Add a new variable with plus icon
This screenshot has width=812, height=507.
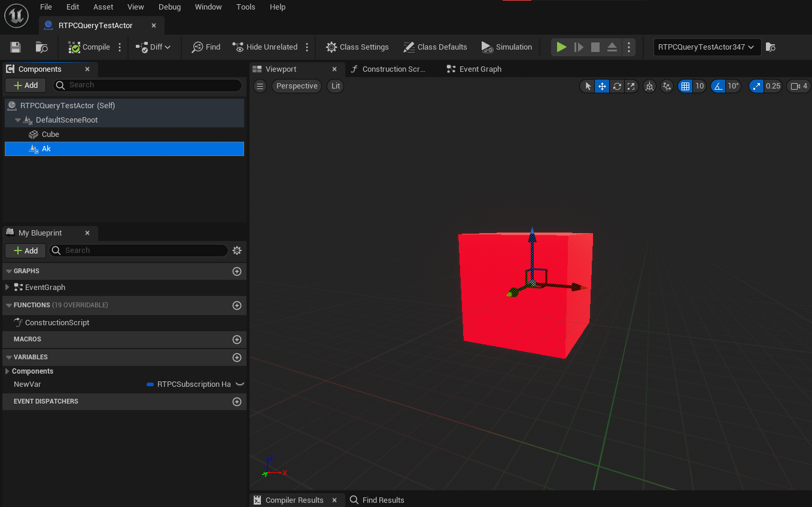(x=237, y=358)
